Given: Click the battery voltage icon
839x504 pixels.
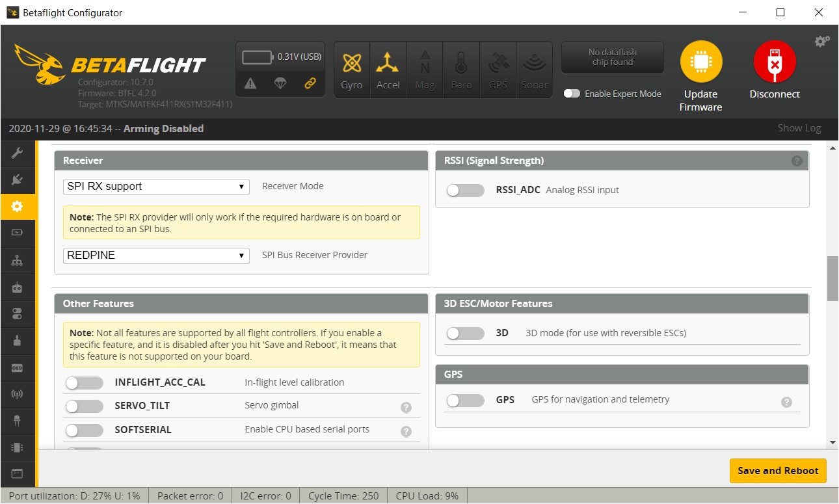Looking at the screenshot, I should [258, 57].
